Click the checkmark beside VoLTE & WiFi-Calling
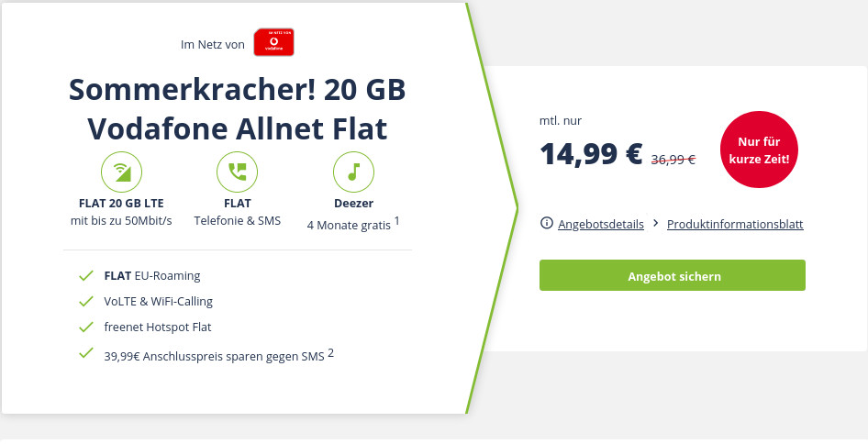The width and height of the screenshot is (868, 444). 86,301
